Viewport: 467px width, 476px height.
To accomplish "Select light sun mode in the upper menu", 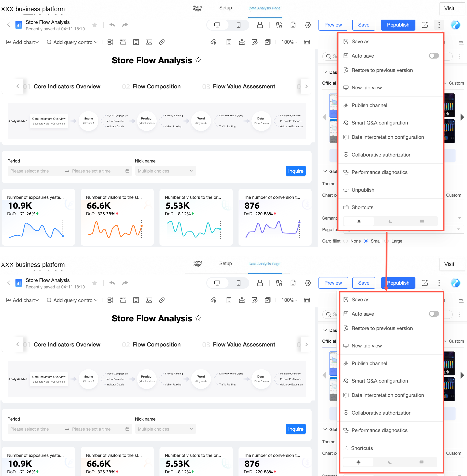I will click(359, 222).
